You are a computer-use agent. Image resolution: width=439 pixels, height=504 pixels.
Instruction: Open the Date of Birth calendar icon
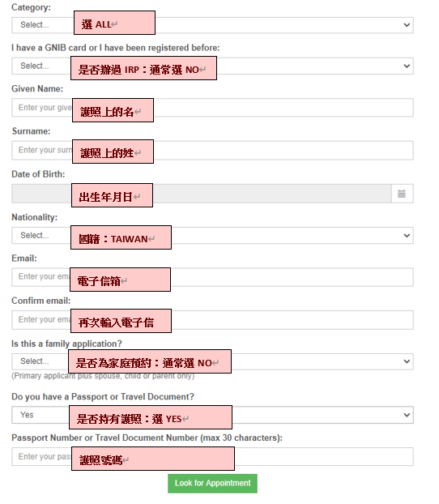[x=402, y=194]
